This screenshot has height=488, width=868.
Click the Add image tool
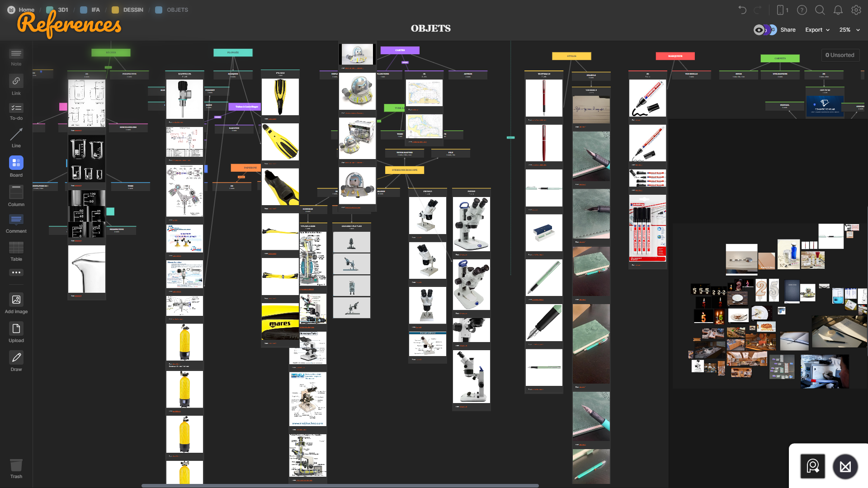[x=16, y=300]
